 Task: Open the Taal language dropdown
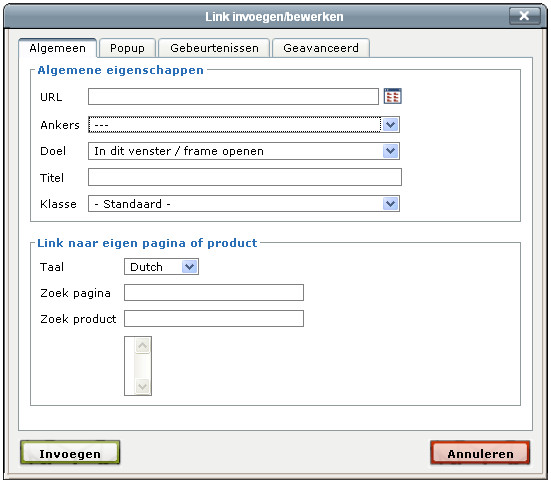[161, 267]
